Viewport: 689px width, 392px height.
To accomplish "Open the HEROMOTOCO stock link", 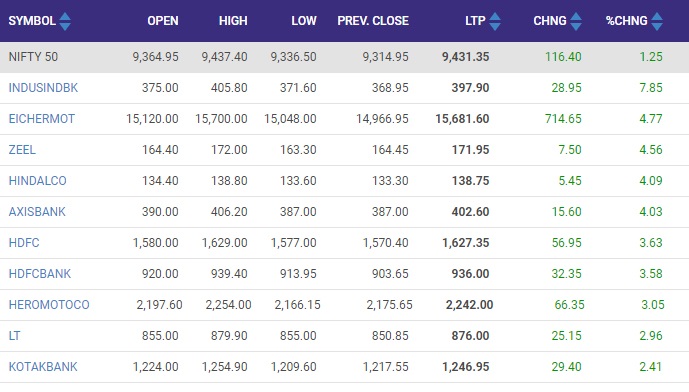I will click(x=49, y=305).
